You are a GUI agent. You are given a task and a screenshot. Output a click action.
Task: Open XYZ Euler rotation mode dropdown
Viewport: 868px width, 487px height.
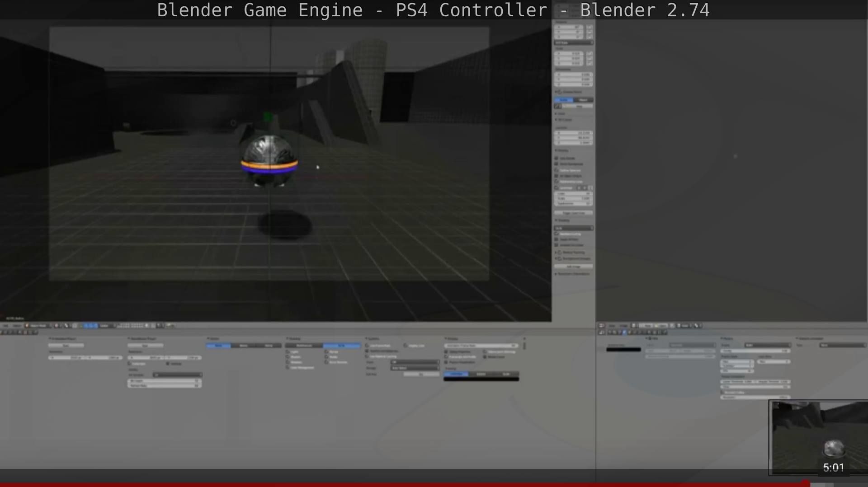tap(574, 43)
